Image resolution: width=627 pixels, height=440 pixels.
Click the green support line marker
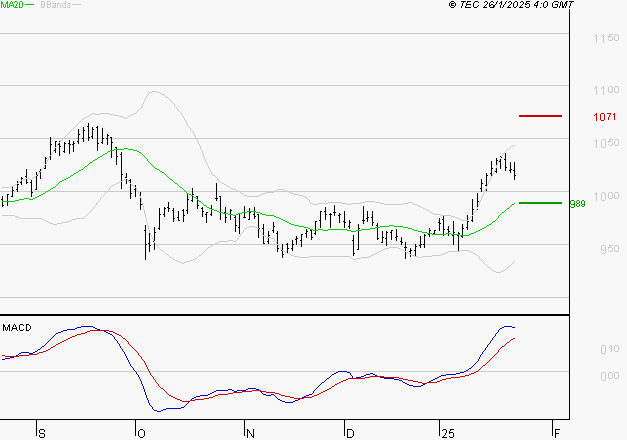tap(540, 203)
